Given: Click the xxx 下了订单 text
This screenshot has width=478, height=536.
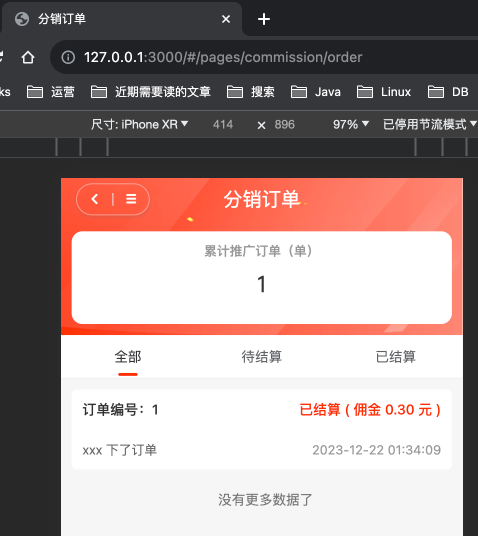Looking at the screenshot, I should point(120,450).
